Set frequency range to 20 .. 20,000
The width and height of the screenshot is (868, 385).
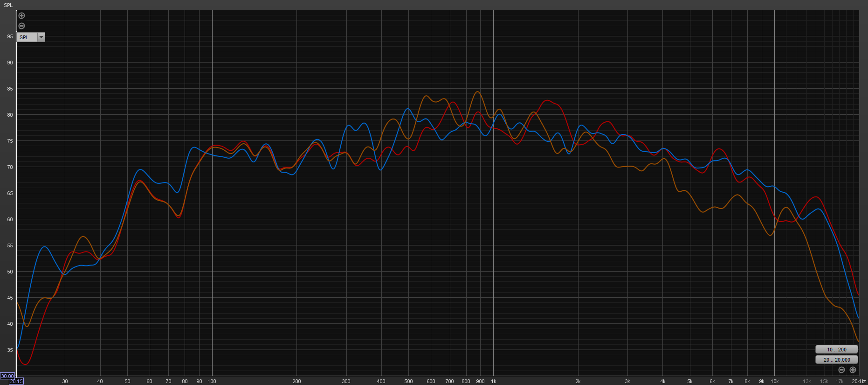coord(837,360)
